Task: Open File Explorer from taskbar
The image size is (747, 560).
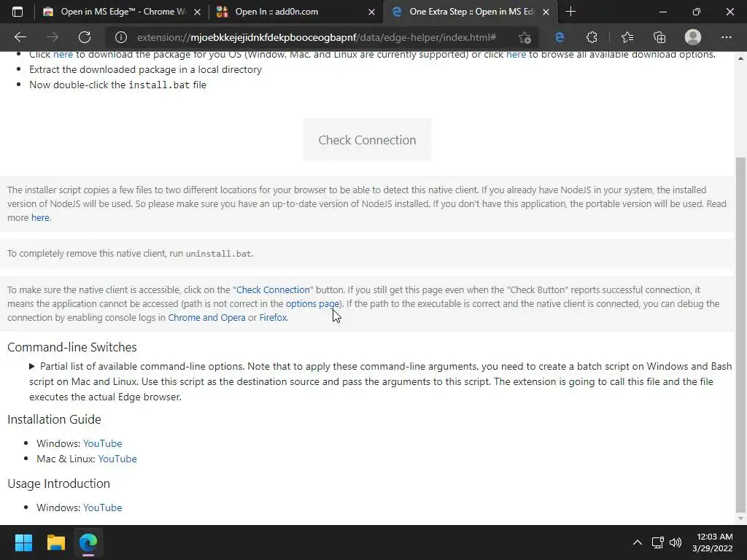Action: point(55,542)
